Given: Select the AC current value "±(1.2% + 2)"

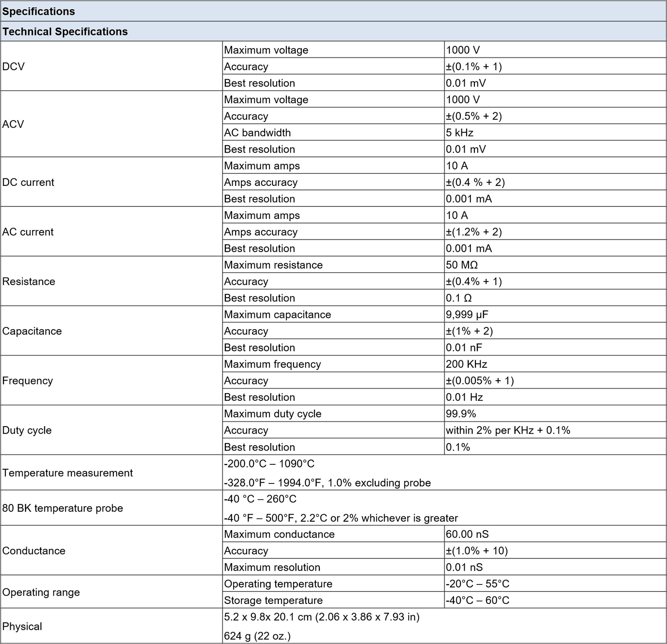Looking at the screenshot, I should [x=474, y=232].
